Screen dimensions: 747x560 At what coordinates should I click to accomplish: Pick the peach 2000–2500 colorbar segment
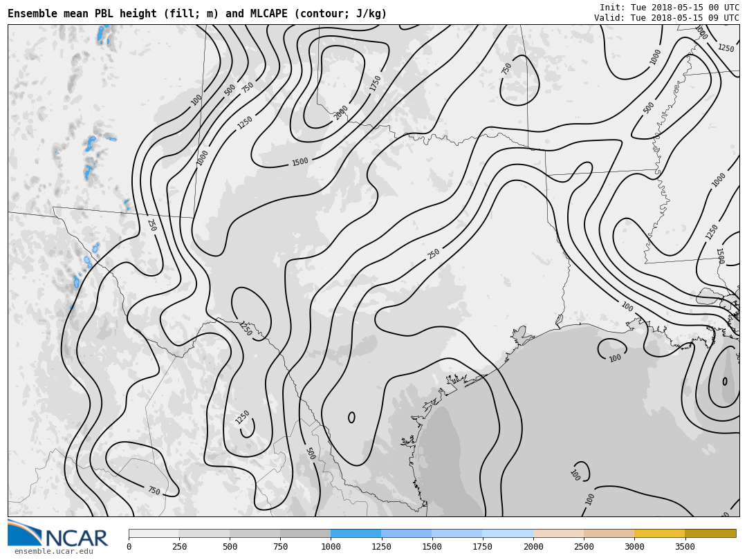tap(558, 534)
